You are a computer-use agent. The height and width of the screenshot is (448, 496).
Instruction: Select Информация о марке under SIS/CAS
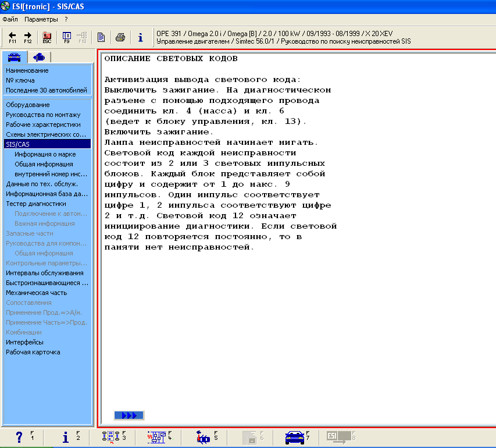click(x=45, y=154)
